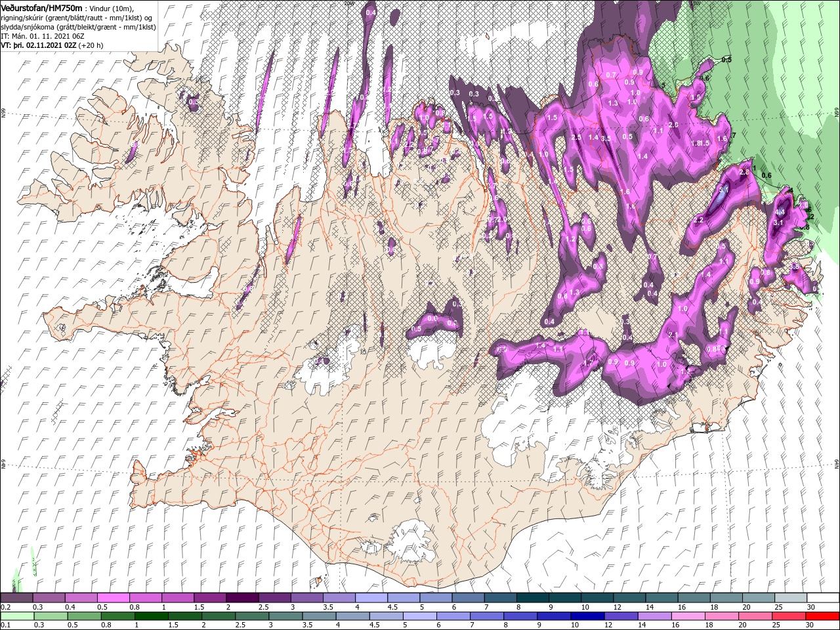Select the lavender 14 swatch in bottom legend row
Image resolution: width=840 pixels, height=630 pixels.
[x=654, y=616]
